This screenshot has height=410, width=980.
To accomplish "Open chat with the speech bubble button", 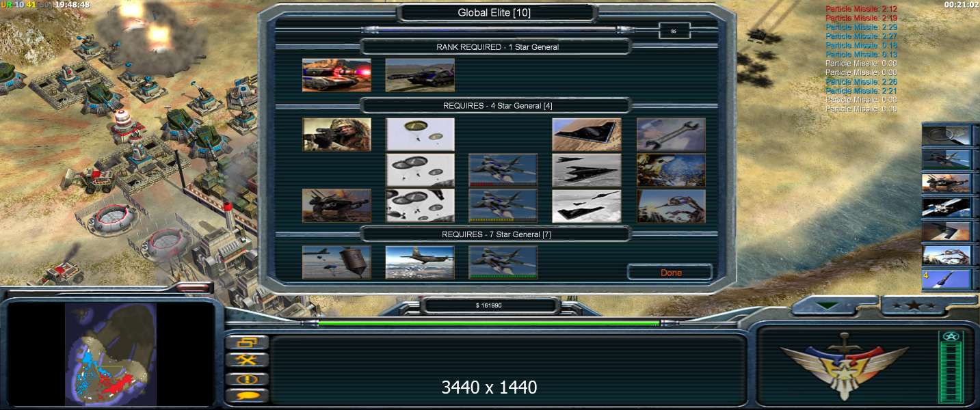I will [247, 396].
